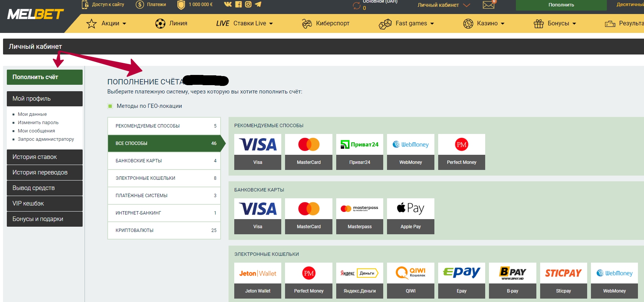Select MasterCard under recommended methods

(309, 152)
